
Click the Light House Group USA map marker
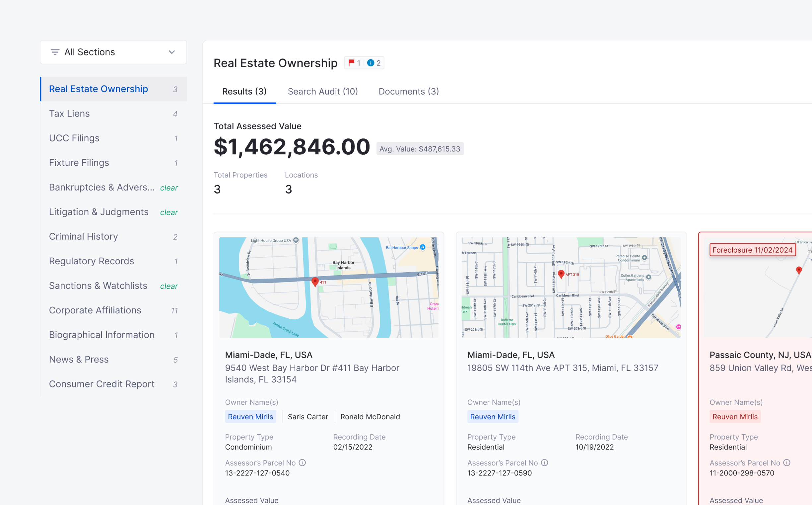(296, 240)
